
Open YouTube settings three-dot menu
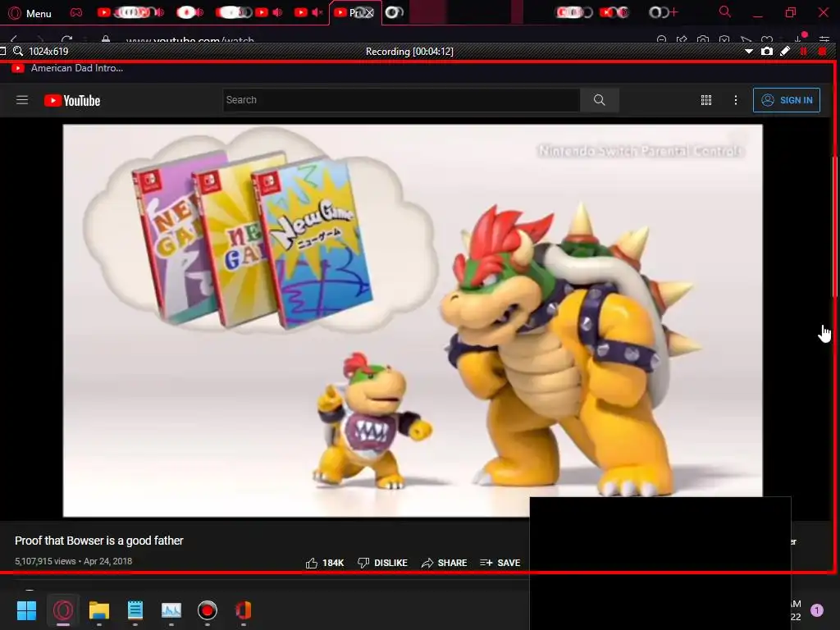tap(736, 100)
